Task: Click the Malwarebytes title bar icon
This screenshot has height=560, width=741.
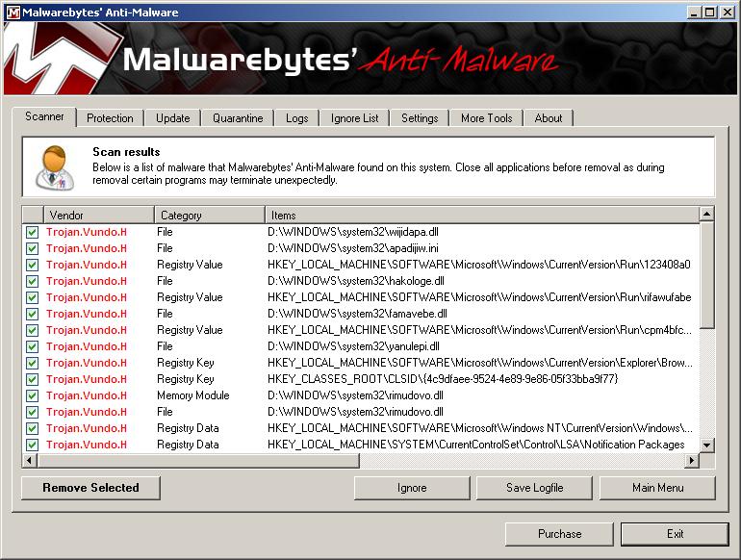Action: [13, 12]
